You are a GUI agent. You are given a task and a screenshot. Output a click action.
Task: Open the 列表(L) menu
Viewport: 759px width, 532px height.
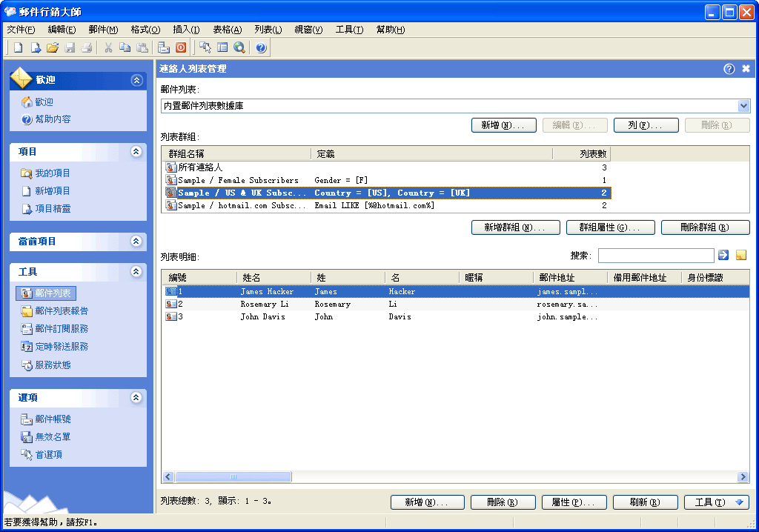point(268,30)
